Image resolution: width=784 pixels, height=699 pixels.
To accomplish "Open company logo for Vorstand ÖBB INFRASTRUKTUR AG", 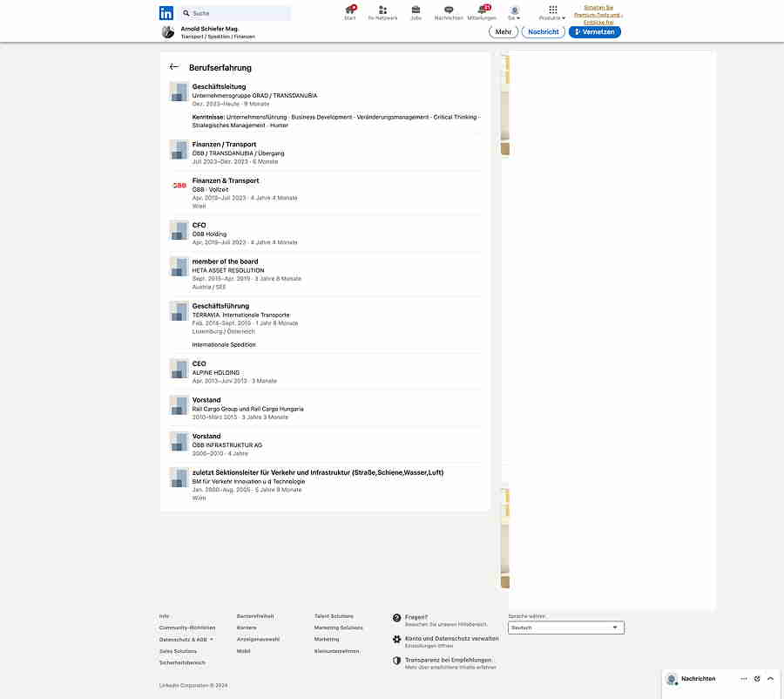I will [179, 441].
